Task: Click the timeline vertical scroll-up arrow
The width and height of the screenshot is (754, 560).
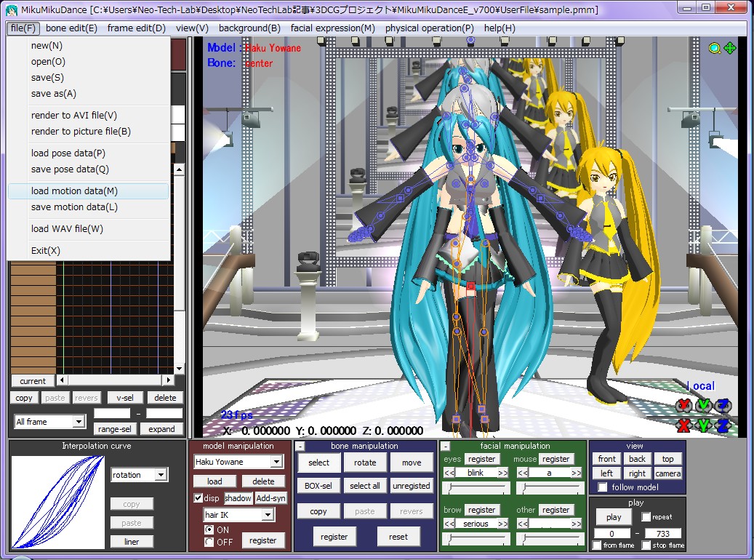Action: coord(179,169)
